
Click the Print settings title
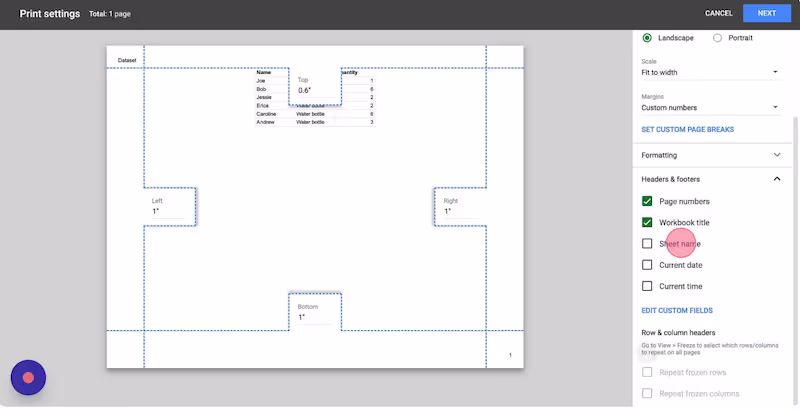point(49,14)
